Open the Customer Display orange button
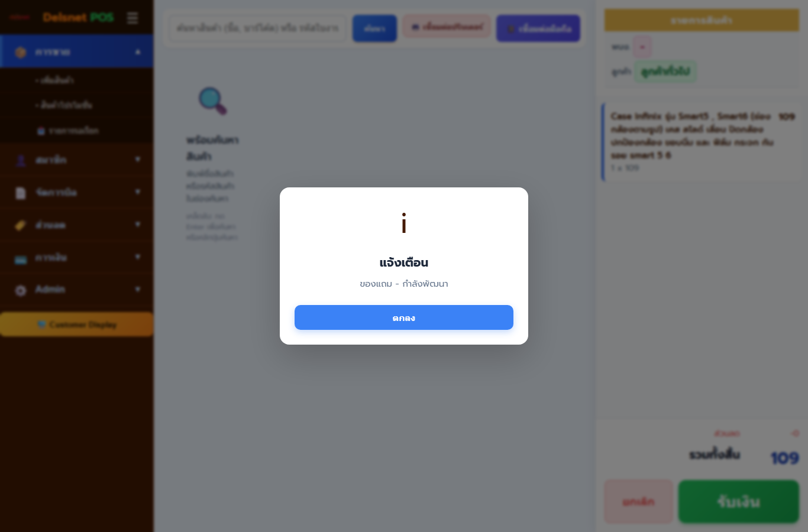Image resolution: width=808 pixels, height=532 pixels. tap(77, 325)
